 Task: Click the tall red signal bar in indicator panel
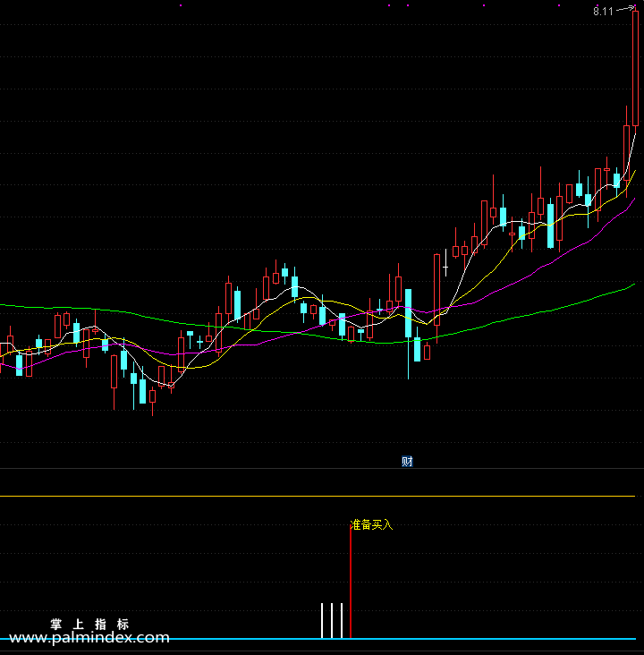[x=351, y=582]
